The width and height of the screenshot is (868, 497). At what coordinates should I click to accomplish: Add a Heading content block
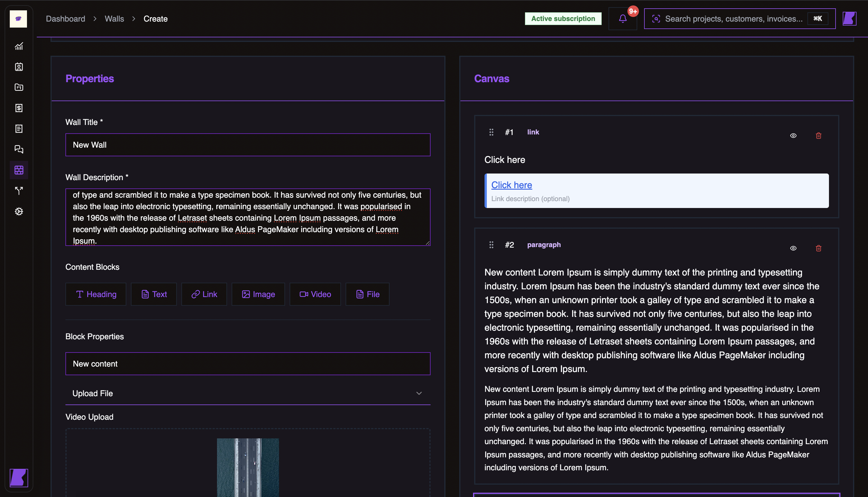96,294
